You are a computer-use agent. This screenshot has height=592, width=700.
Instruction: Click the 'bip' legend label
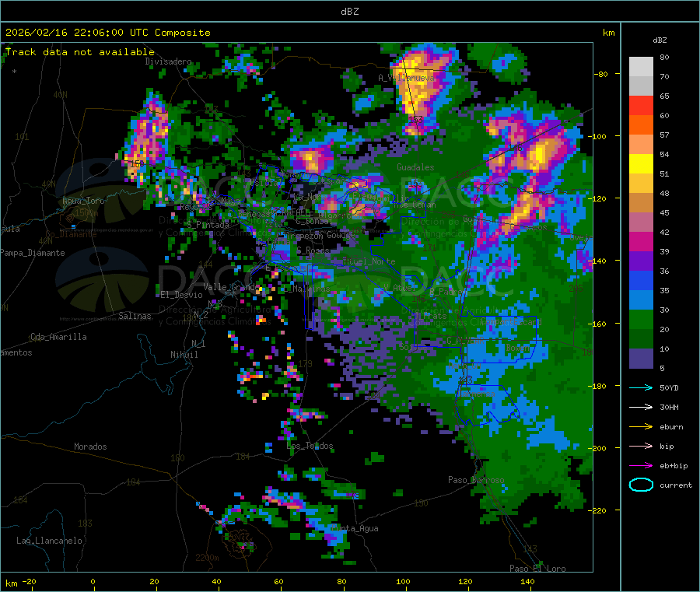667,446
